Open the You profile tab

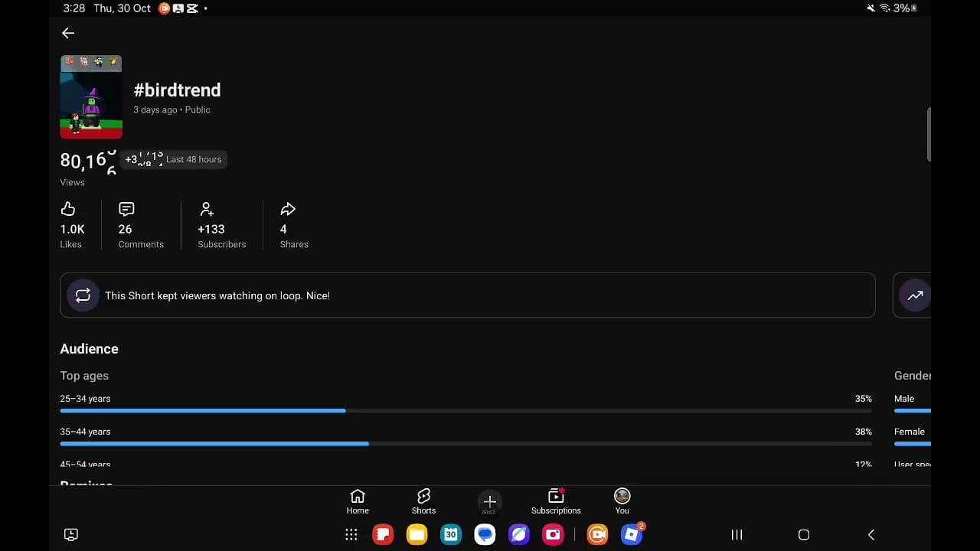click(x=622, y=502)
